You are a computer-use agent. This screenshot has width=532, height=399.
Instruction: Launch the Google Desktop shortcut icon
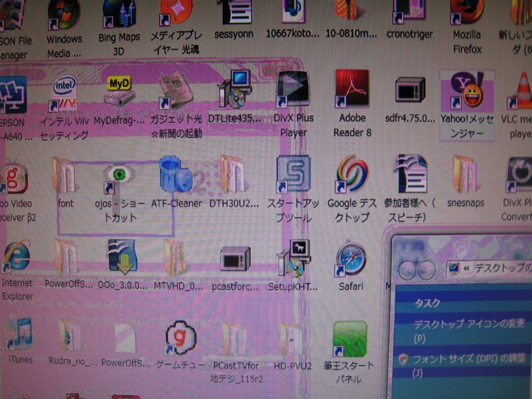tap(352, 174)
